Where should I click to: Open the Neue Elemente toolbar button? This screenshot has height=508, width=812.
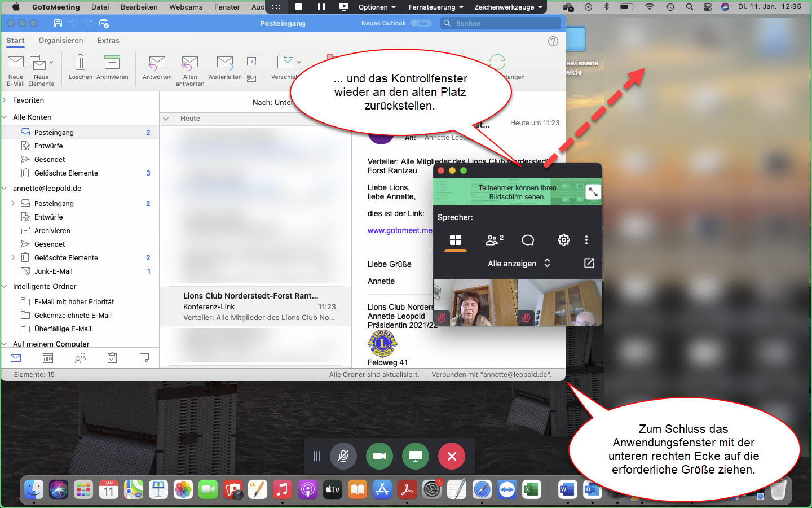tap(41, 71)
